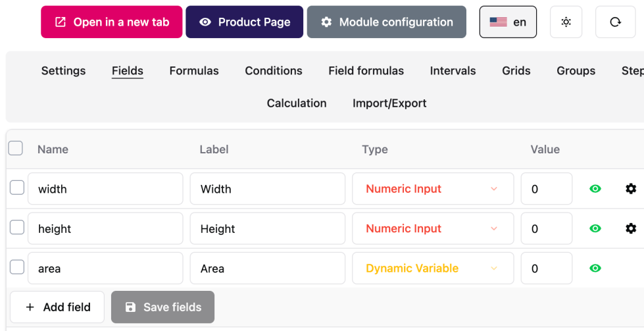
Task: Hide the area field using eye icon
Action: pos(595,268)
